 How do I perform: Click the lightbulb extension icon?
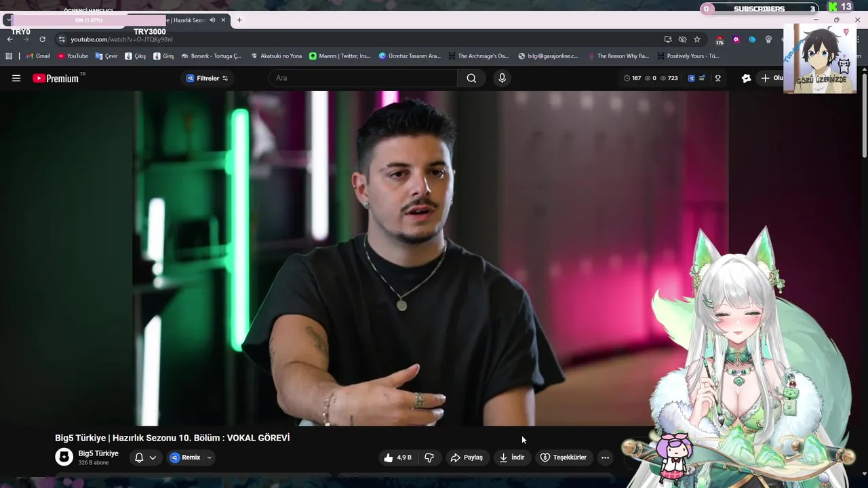(x=768, y=39)
